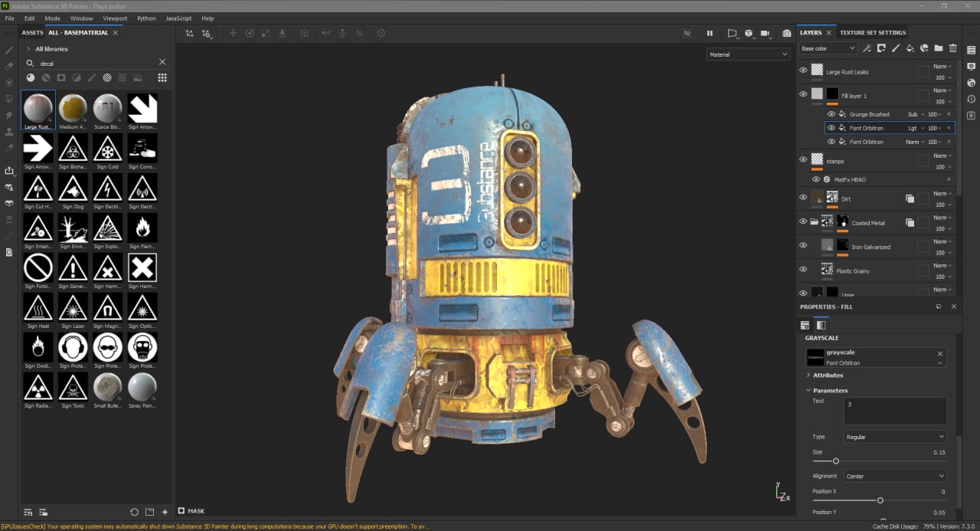Click the Add smart material icon in Layers

pos(924,48)
